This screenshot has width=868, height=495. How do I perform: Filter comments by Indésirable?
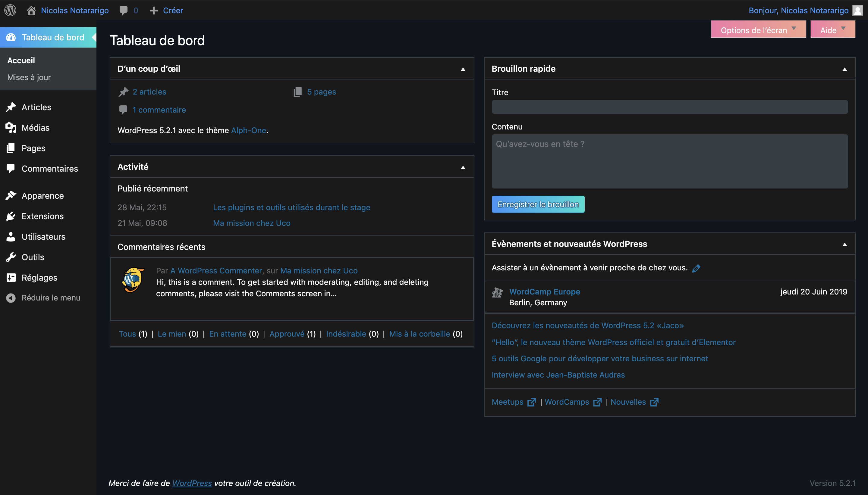click(x=346, y=334)
